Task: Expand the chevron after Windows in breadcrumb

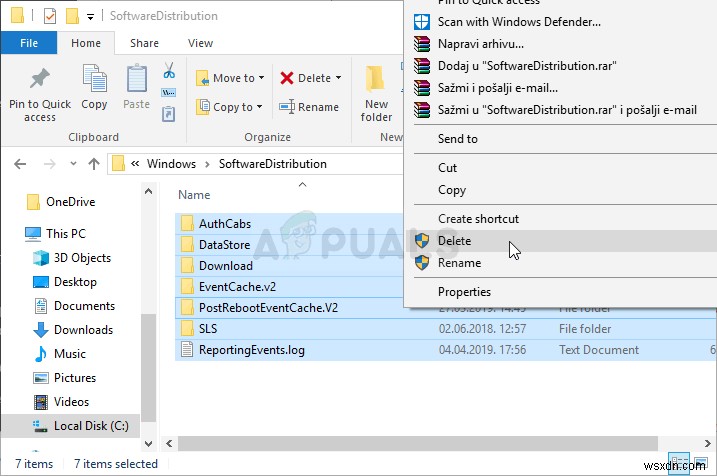Action: (x=207, y=164)
